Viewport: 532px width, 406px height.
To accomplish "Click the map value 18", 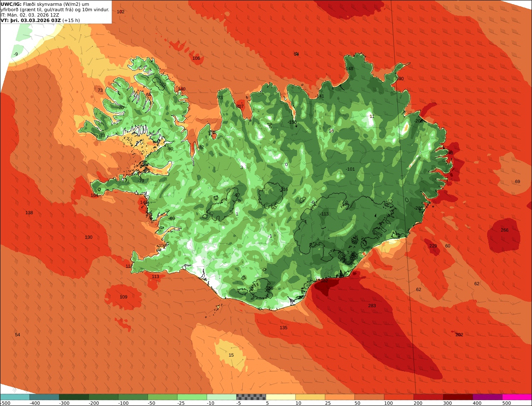I will tap(331, 131).
